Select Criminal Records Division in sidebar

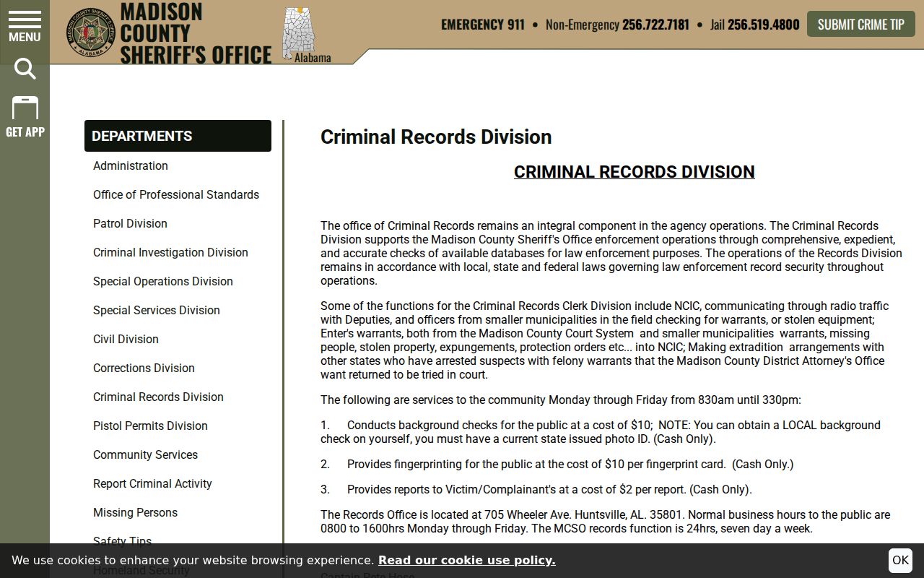[158, 397]
